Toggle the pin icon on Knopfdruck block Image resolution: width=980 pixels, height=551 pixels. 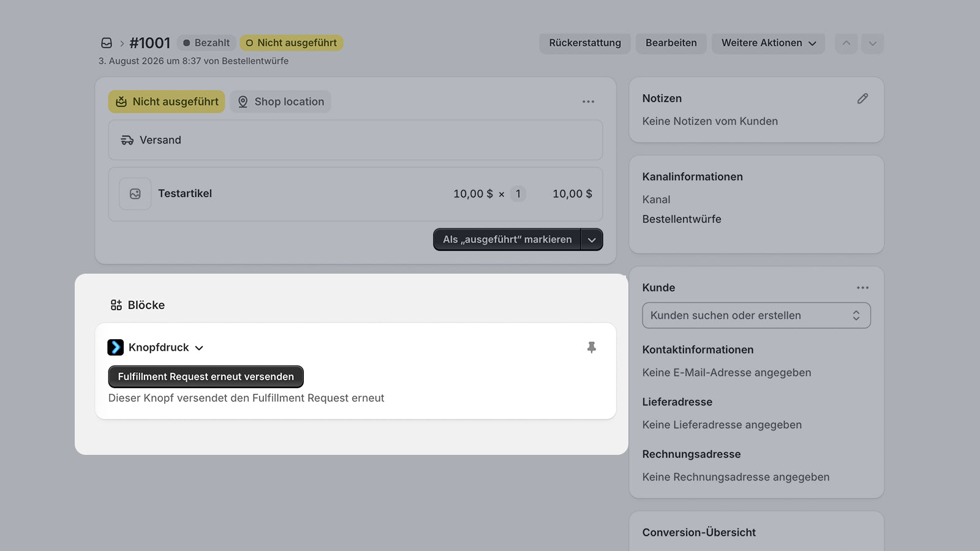pyautogui.click(x=592, y=347)
